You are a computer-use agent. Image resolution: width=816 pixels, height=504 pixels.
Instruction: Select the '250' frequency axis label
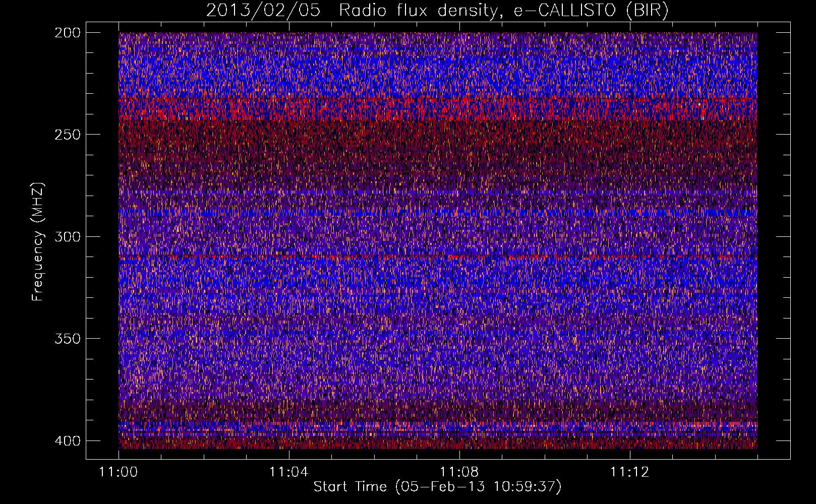(x=67, y=135)
